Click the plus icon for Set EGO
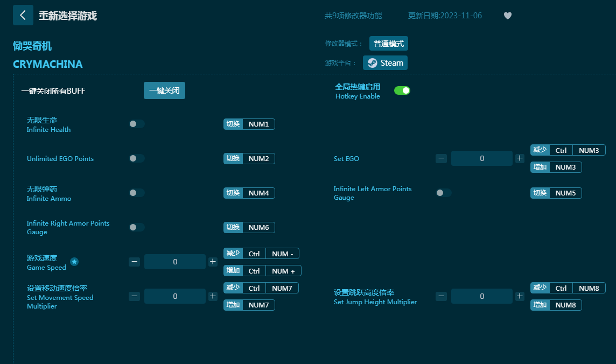 click(520, 158)
